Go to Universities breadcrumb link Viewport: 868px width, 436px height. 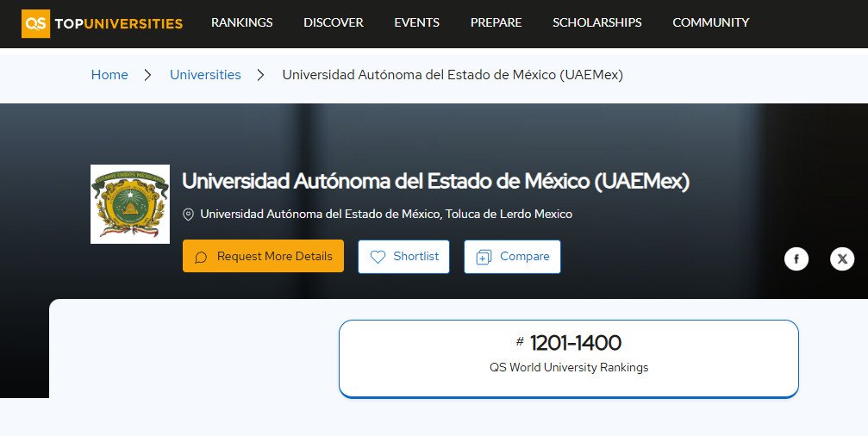[x=205, y=75]
